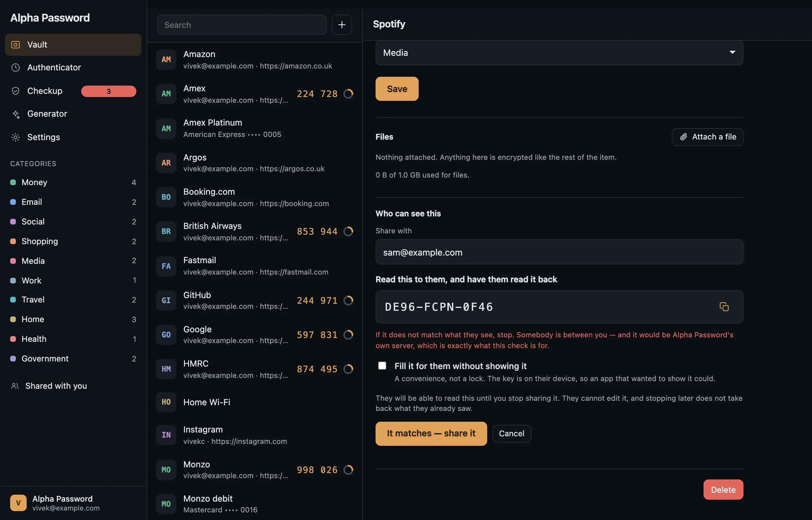Filter by Shopping category

tap(73, 241)
